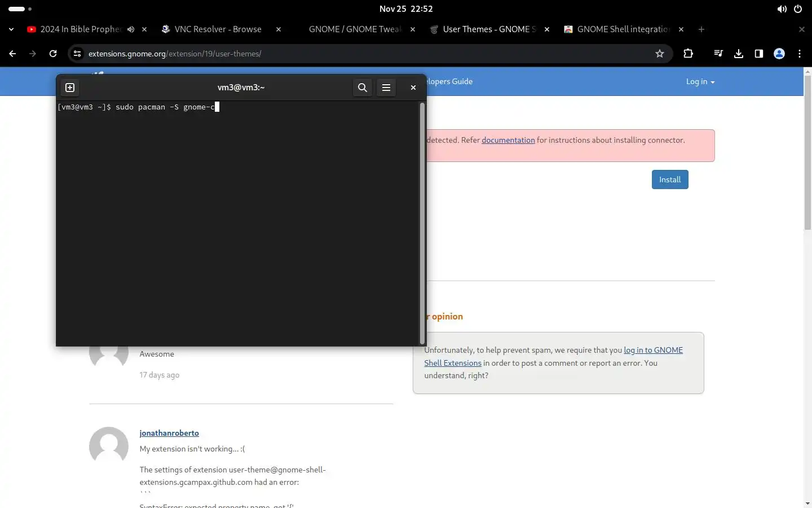Bookmark this page with star icon
The width and height of the screenshot is (812, 508).
coord(660,54)
